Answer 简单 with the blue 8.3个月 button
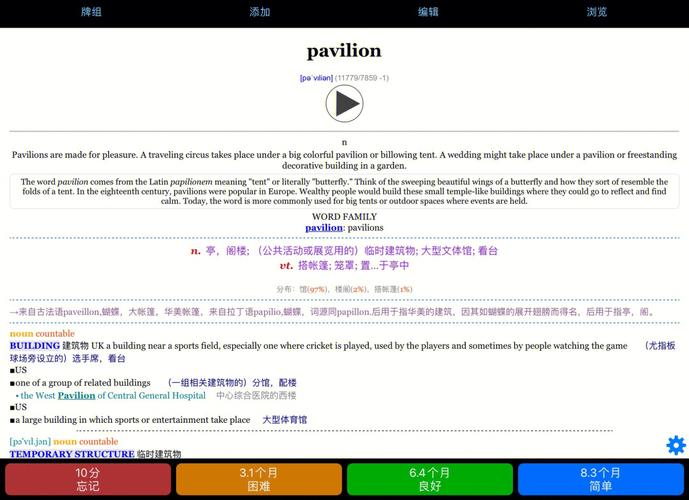The height and width of the screenshot is (500, 689). (601, 479)
